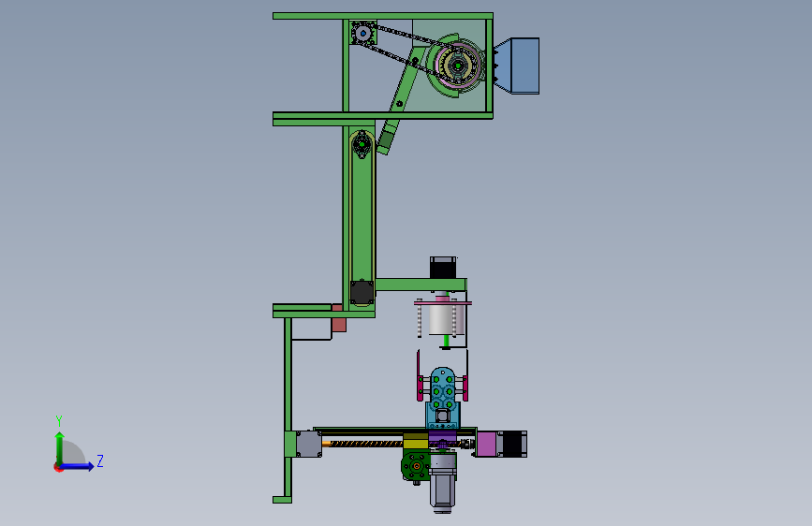The height and width of the screenshot is (526, 812).
Task: Select the silver cylinder below the green arm
Action: click(442, 319)
